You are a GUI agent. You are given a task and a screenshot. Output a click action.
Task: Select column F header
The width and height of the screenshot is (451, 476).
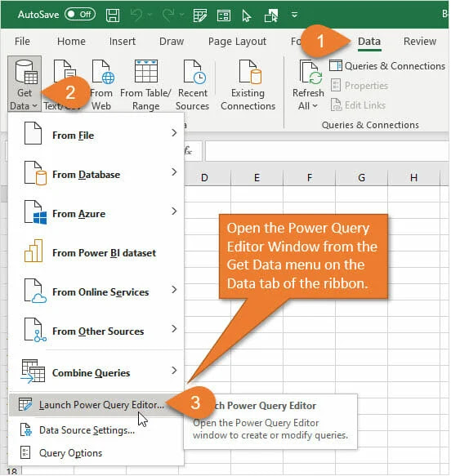pyautogui.click(x=309, y=177)
